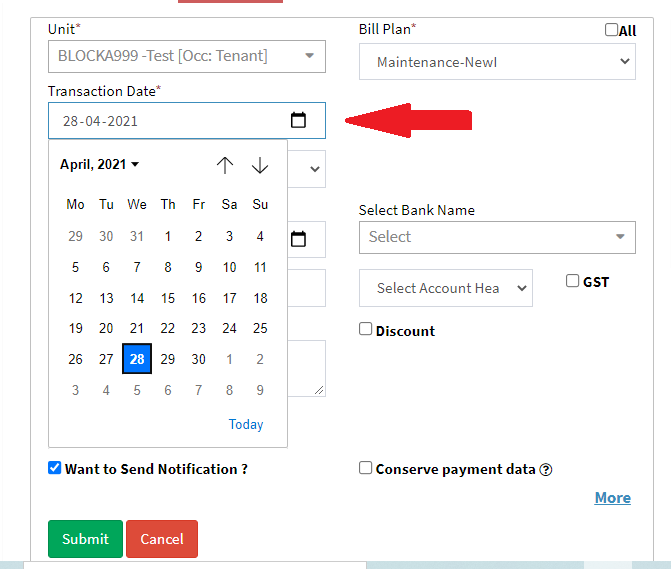Tick the GST checkbox
This screenshot has height=569, width=671.
573,281
